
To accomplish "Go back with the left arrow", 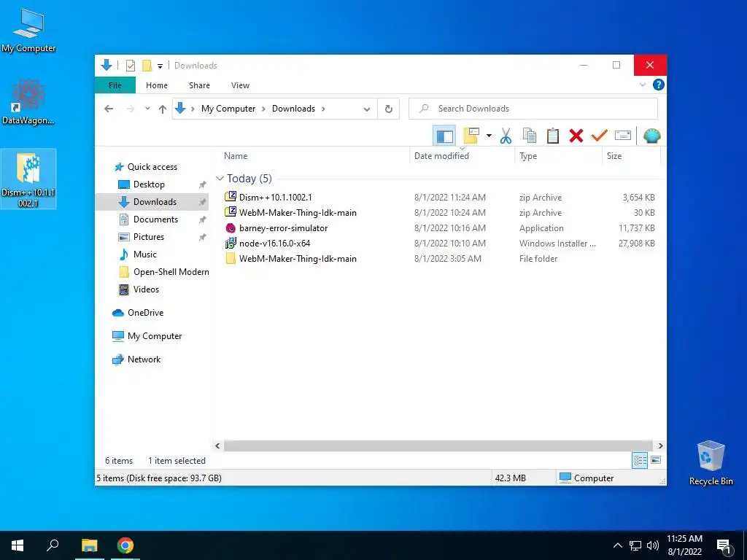I will pyautogui.click(x=109, y=109).
